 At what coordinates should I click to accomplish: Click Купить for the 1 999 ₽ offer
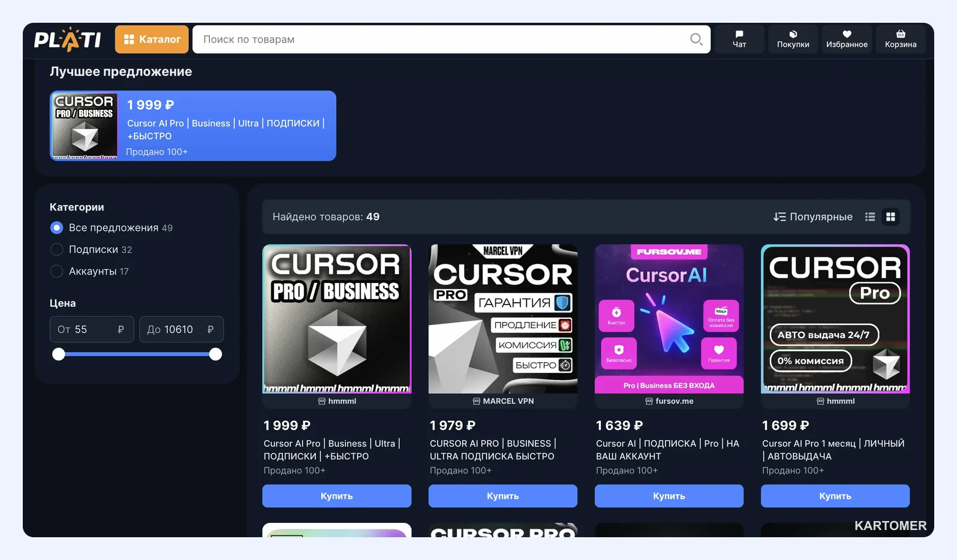coord(337,496)
